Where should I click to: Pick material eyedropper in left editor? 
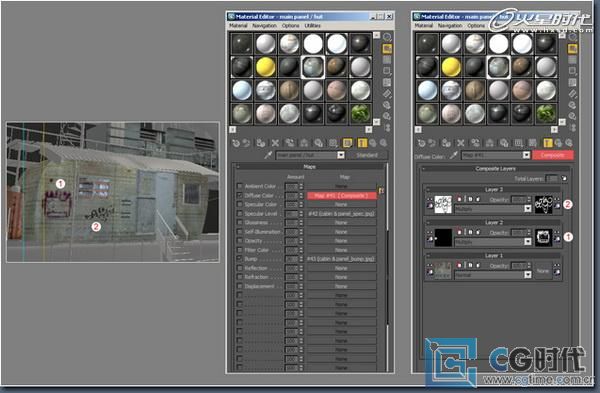tap(268, 155)
